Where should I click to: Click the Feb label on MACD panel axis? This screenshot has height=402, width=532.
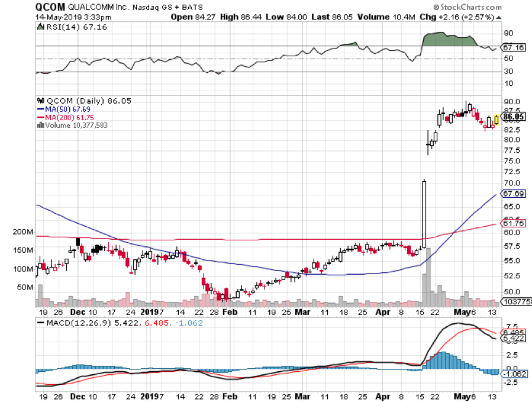click(230, 397)
